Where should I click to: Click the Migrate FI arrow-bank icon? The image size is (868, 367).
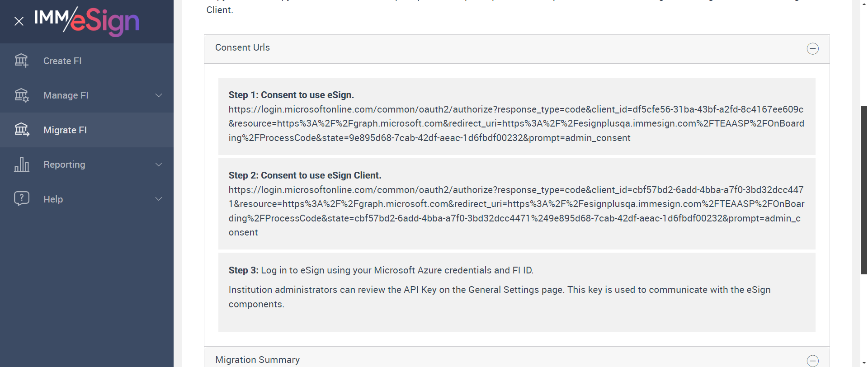[21, 130]
